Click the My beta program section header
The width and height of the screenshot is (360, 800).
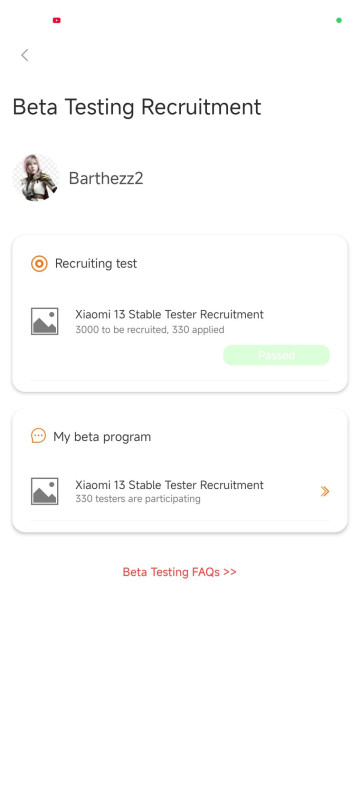pyautogui.click(x=102, y=437)
